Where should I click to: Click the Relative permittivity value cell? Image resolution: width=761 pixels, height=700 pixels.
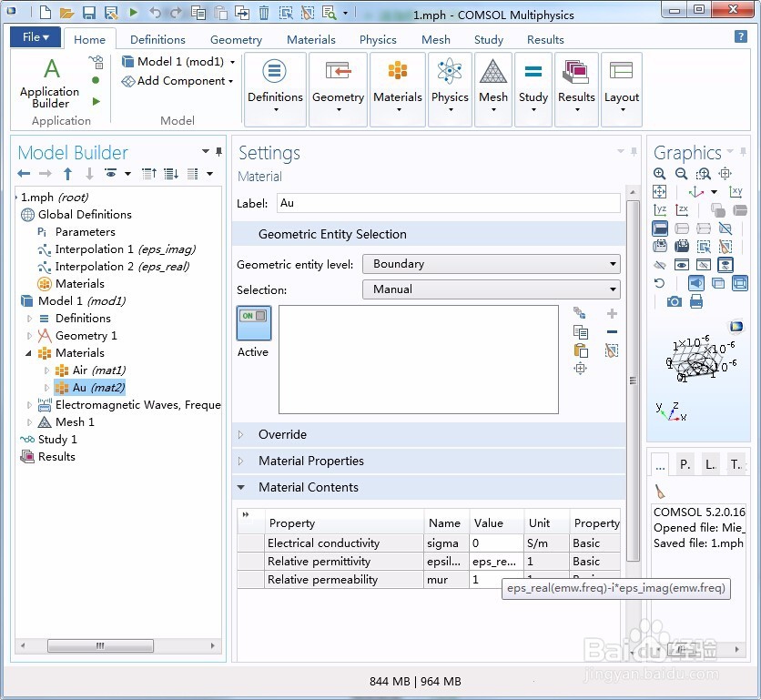point(496,562)
